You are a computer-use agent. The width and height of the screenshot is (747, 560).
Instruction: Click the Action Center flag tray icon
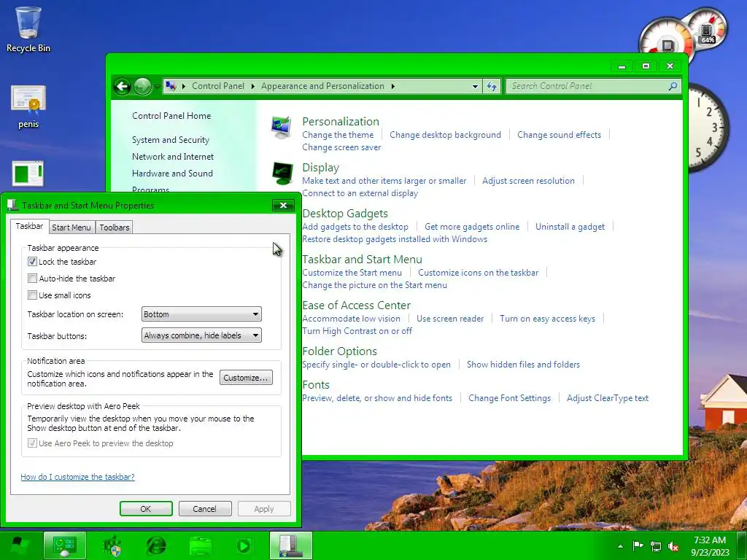pos(638,546)
